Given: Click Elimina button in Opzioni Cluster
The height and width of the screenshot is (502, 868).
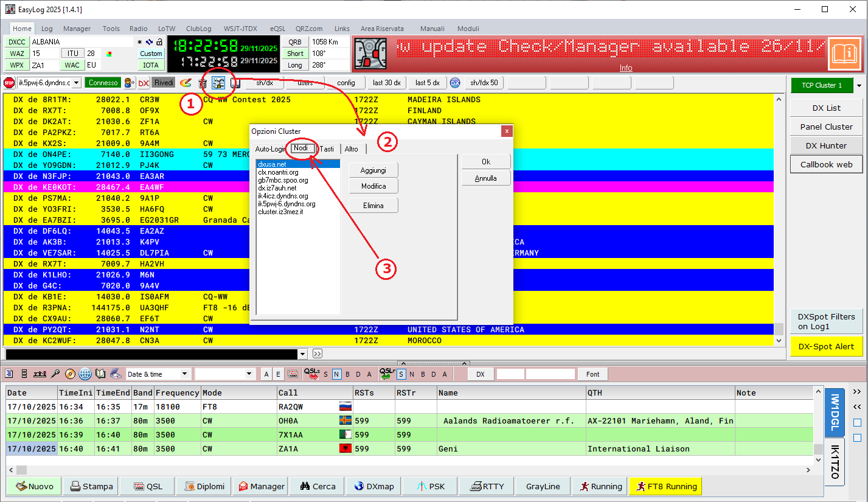Looking at the screenshot, I should (373, 206).
